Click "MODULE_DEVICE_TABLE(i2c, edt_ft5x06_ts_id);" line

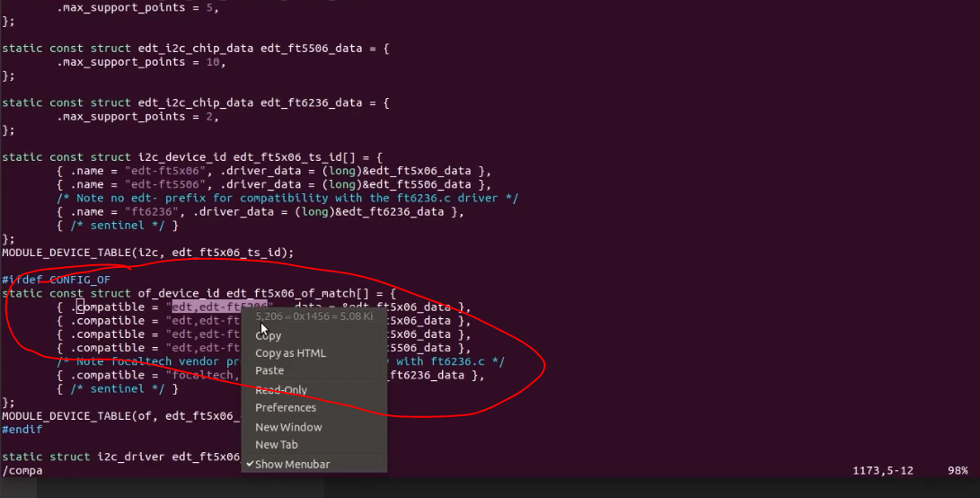[147, 253]
